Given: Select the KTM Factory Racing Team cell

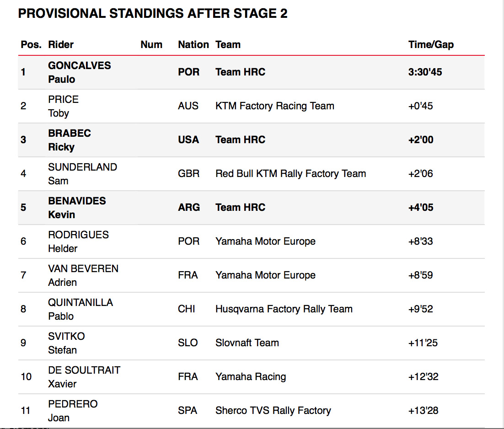Looking at the screenshot, I should point(274,106).
